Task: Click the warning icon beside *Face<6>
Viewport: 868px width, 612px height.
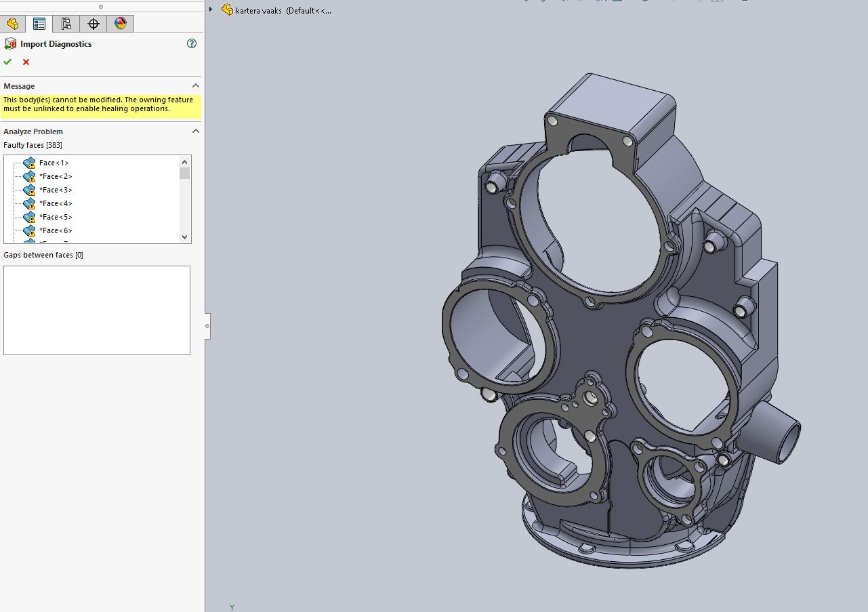Action: click(29, 231)
